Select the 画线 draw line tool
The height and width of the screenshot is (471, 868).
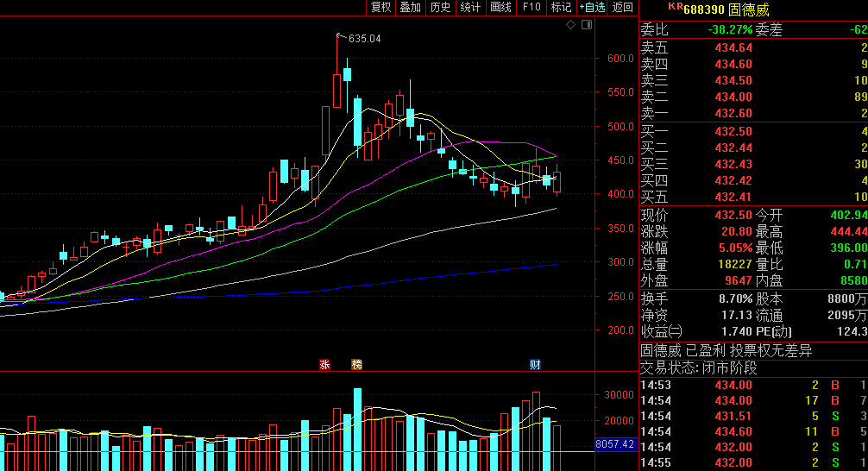tap(500, 8)
